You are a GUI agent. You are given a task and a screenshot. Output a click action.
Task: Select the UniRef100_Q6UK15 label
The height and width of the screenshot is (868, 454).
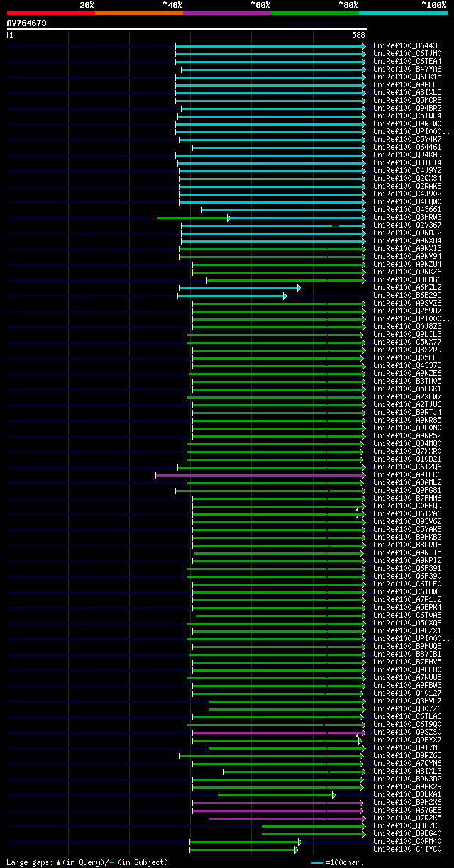click(408, 77)
